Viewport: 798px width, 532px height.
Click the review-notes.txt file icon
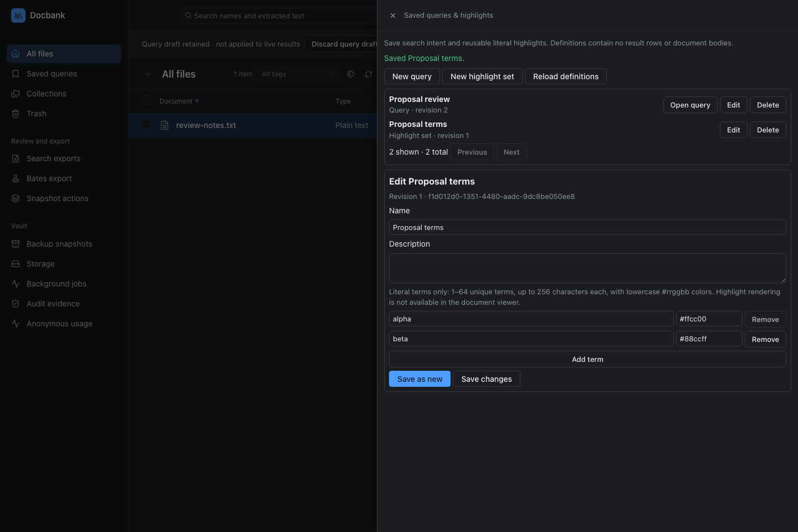[165, 125]
